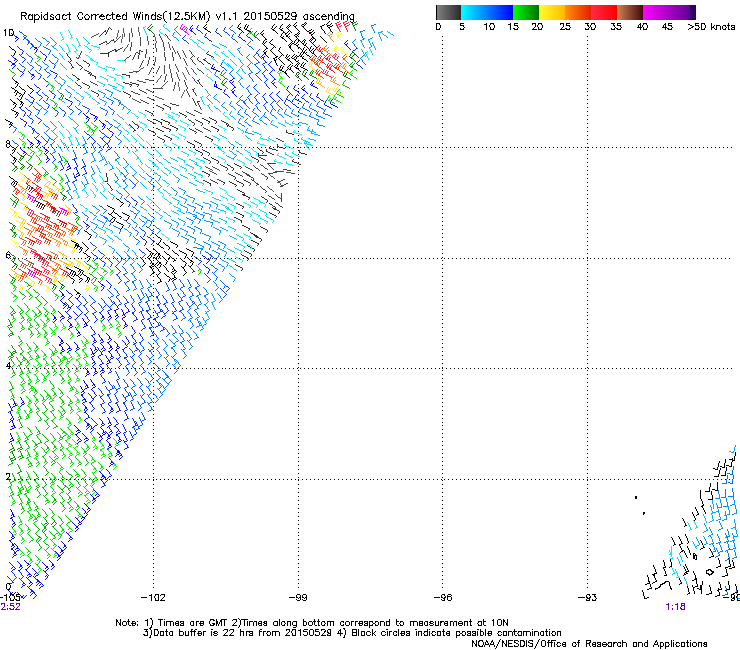Image resolution: width=740 pixels, height=650 pixels.
Task: Click the latitude '8' axis label
Action: tap(8, 144)
